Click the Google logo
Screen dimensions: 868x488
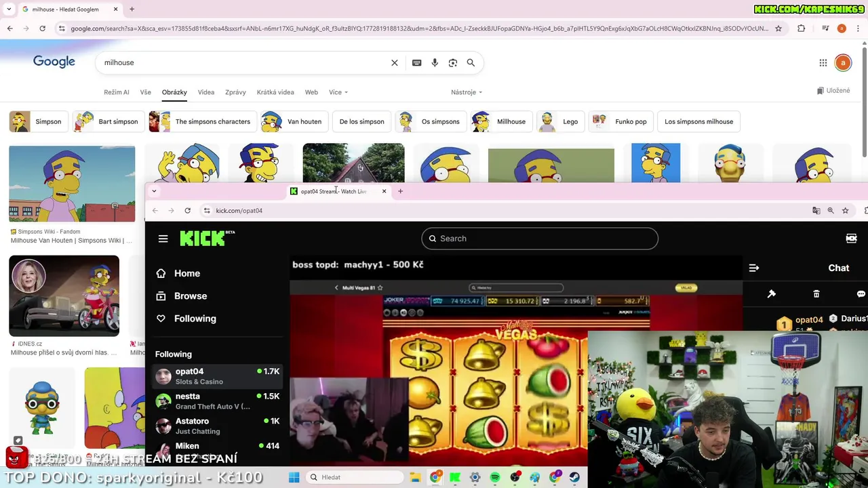(x=54, y=62)
